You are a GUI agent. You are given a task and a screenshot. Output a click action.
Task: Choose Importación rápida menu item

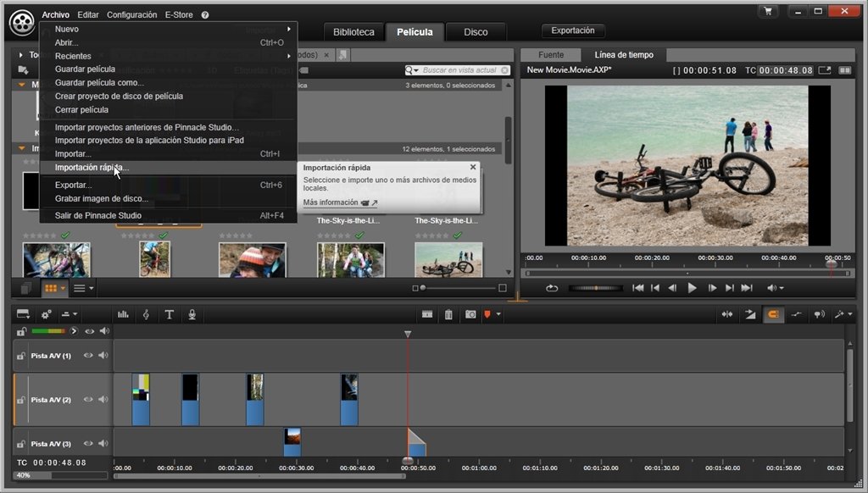(x=169, y=168)
